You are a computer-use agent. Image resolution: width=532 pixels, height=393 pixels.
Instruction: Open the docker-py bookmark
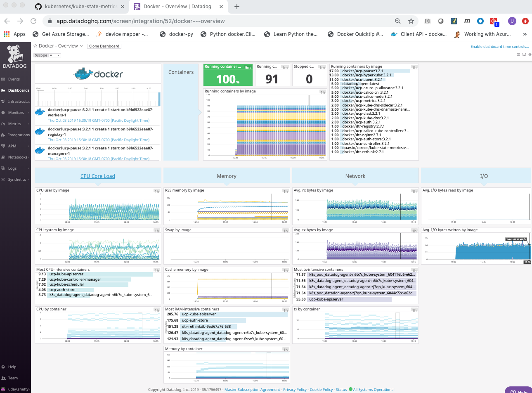[x=177, y=34]
